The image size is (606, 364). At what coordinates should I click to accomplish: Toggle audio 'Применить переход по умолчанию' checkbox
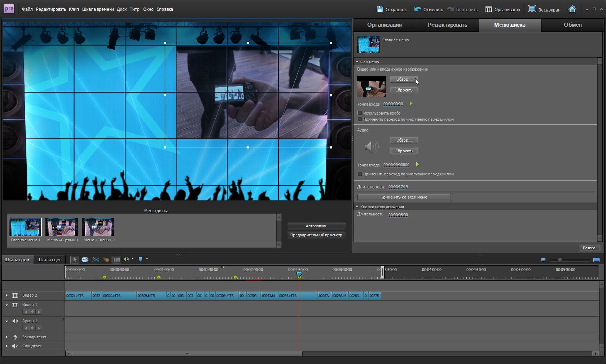pyautogui.click(x=360, y=174)
